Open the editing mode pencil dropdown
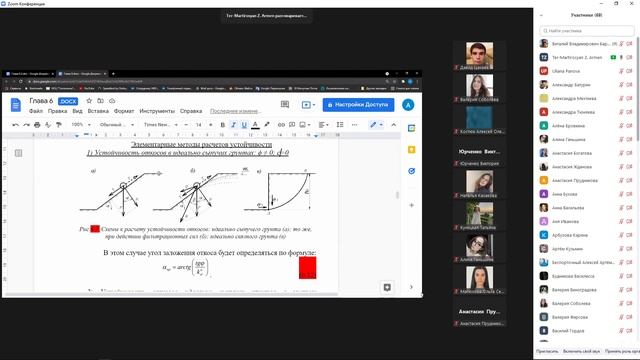The width and height of the screenshot is (640, 360). pos(376,125)
